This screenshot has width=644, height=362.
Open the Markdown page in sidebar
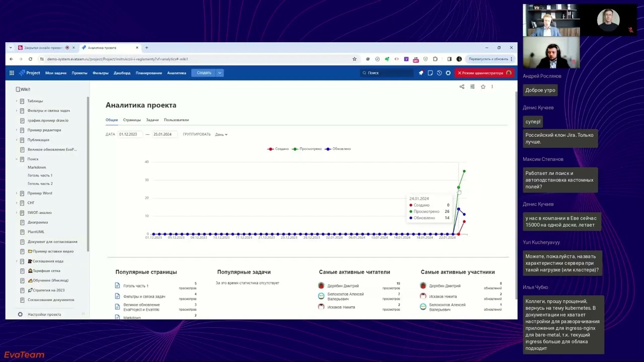37,167
